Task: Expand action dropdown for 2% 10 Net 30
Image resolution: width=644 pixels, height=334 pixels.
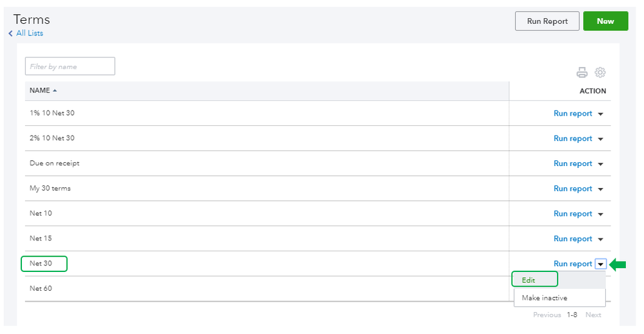Action: coord(601,139)
